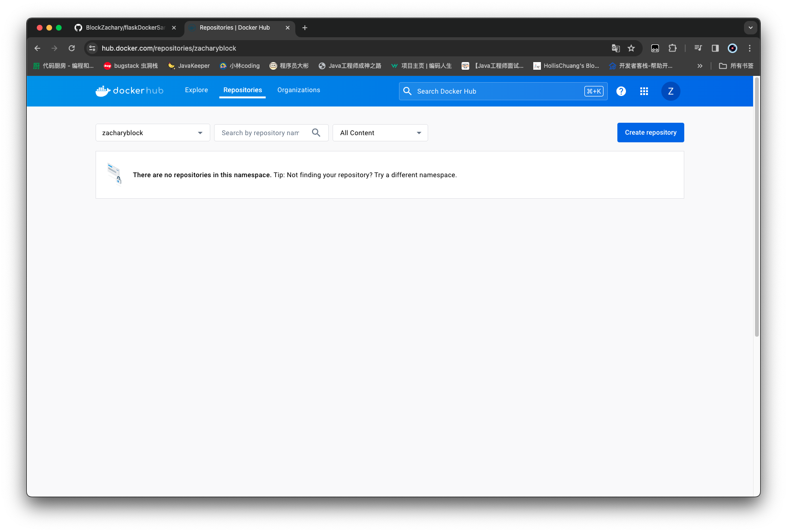Viewport: 787px width, 532px height.
Task: Close the Repositories | Docker Hub tab
Action: coord(288,28)
